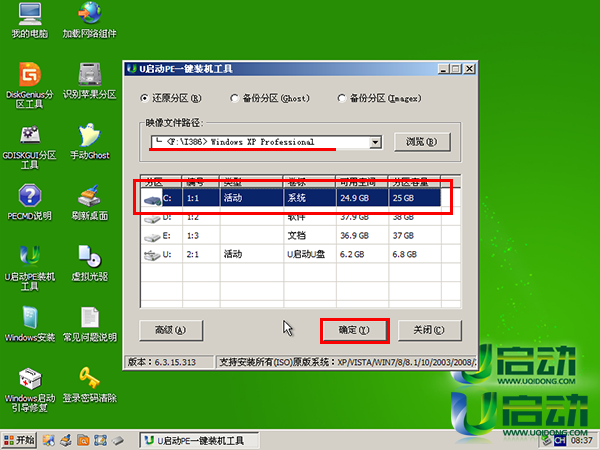Click the 刷新桌面 broom icon
This screenshot has width=600, height=450.
coord(90,202)
